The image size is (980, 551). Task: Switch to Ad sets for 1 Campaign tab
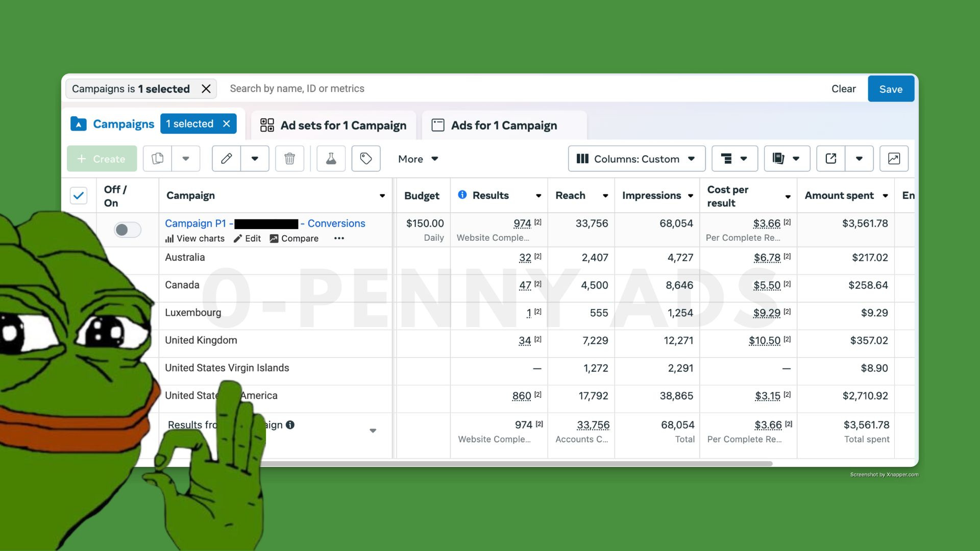(333, 125)
